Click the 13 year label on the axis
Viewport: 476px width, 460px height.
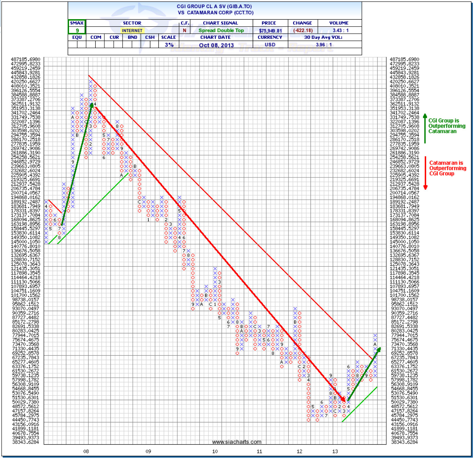point(335,451)
